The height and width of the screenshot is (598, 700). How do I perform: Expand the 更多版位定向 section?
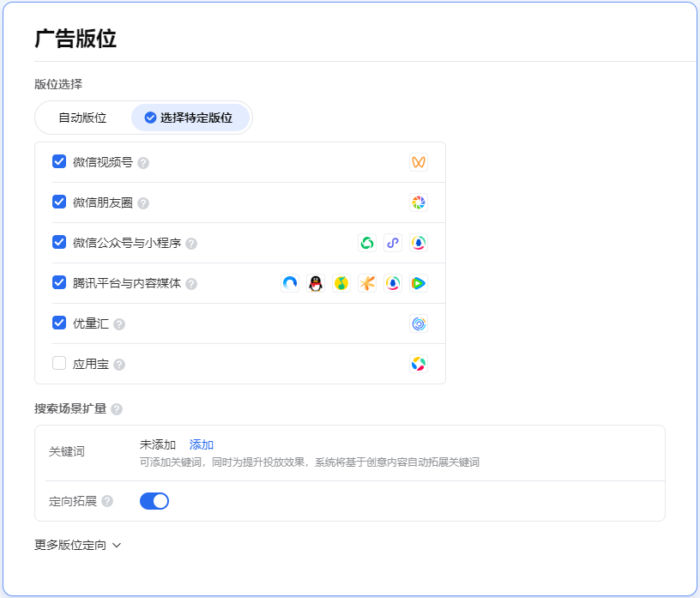(78, 545)
